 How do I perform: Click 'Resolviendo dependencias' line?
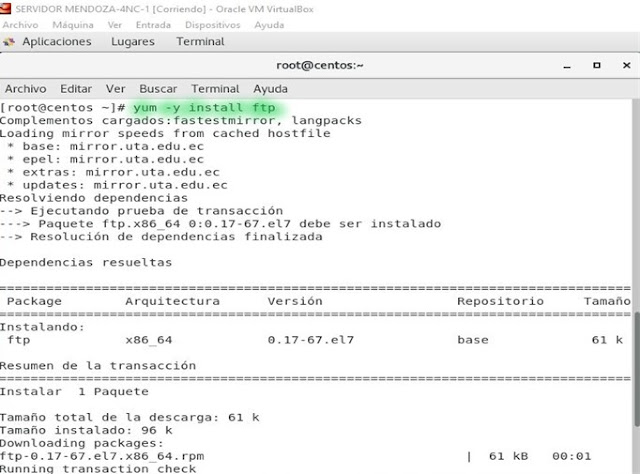94,198
